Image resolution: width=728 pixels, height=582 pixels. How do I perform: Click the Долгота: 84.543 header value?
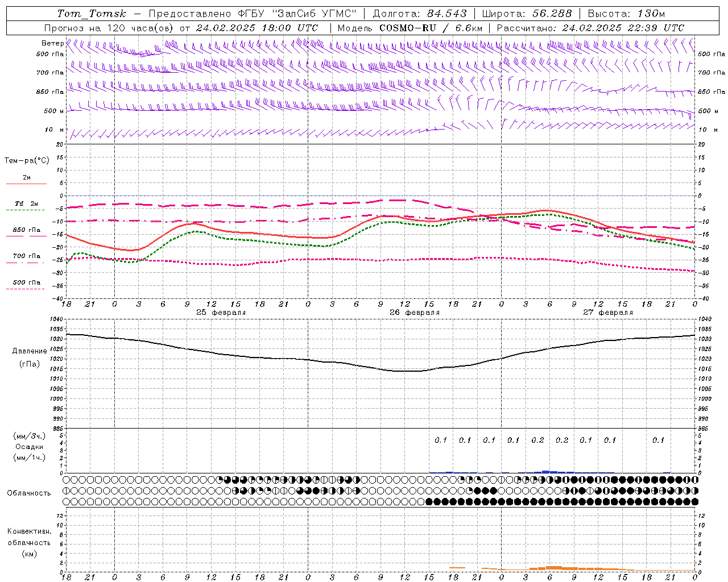(x=420, y=14)
